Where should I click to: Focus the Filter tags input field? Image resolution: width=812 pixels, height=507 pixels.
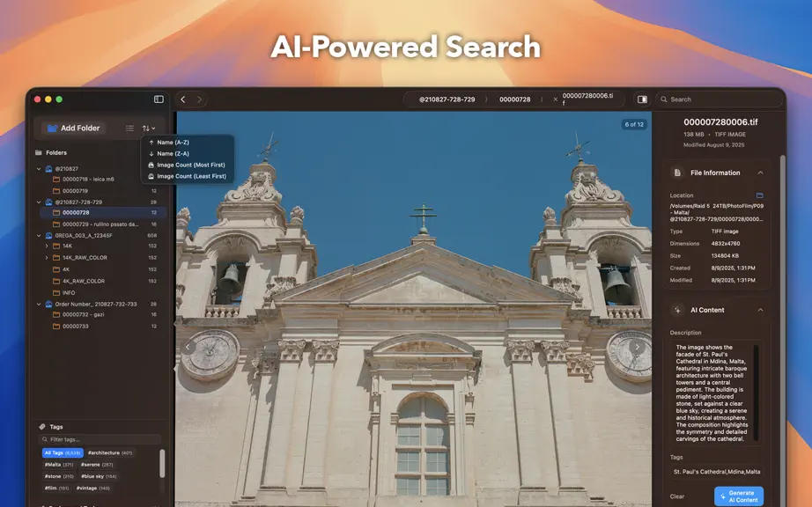tap(100, 440)
